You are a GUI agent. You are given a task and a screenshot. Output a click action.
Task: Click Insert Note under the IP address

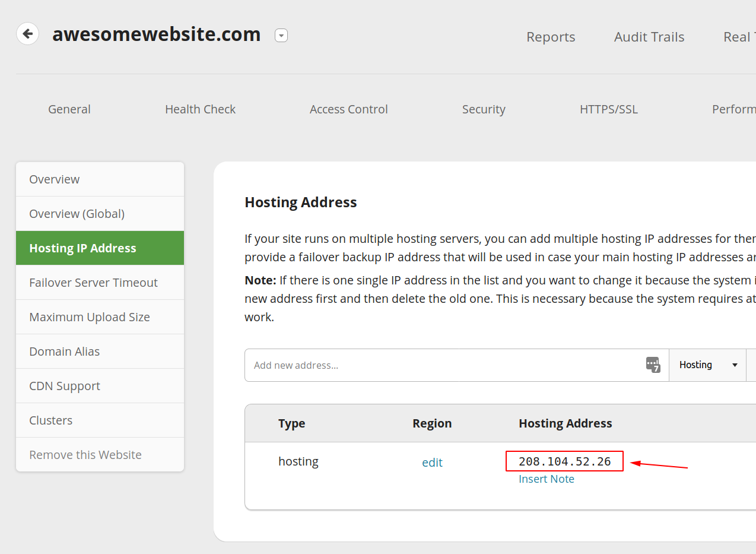pyautogui.click(x=547, y=479)
